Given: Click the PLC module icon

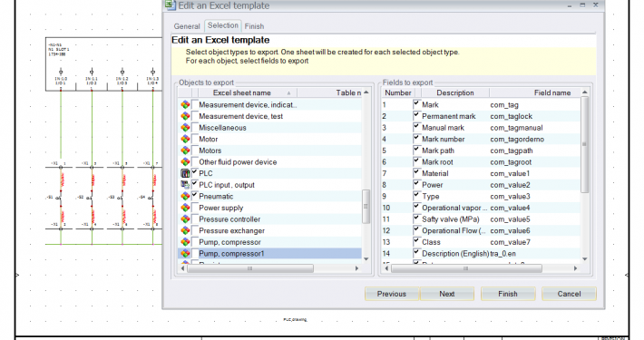Looking at the screenshot, I should [185, 174].
